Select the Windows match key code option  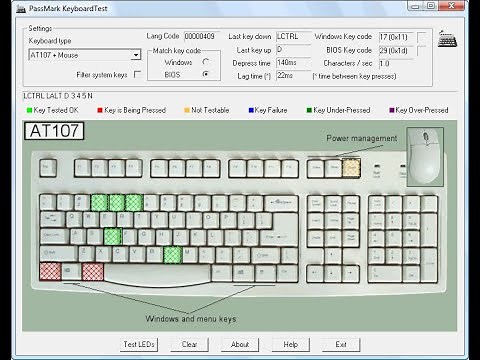(206, 62)
